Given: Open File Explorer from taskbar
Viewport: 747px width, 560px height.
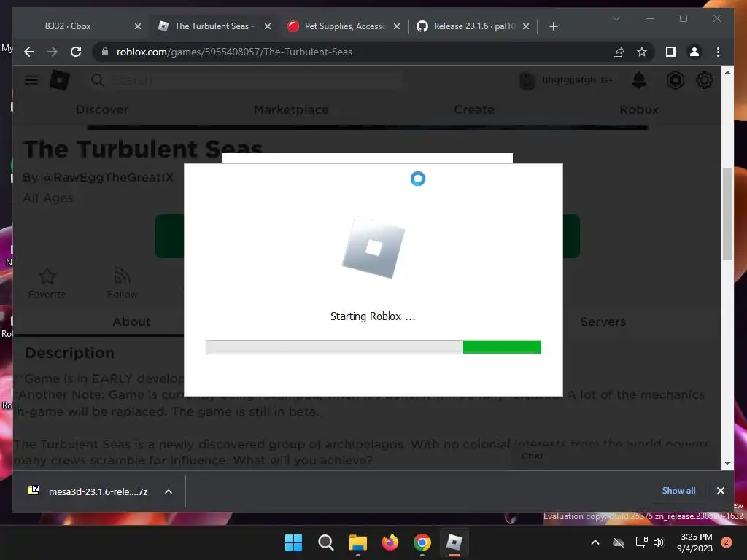Looking at the screenshot, I should (357, 542).
